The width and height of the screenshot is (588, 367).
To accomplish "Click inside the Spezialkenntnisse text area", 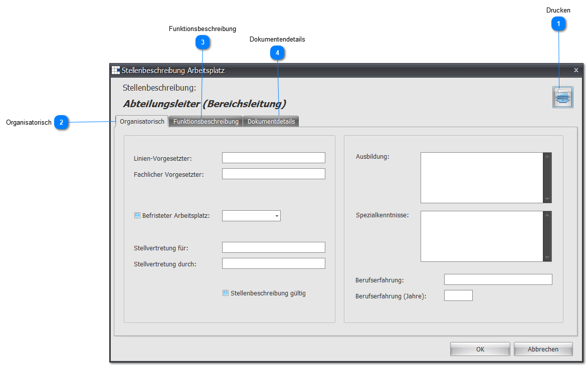I will [482, 236].
